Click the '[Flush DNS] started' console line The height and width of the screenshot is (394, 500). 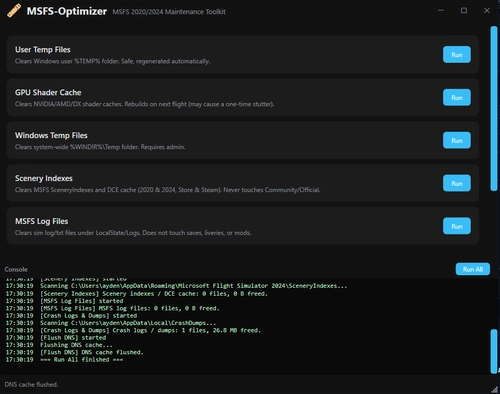[56, 338]
